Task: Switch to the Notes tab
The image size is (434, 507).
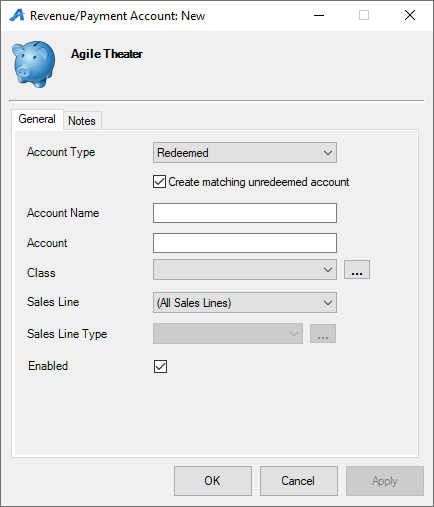Action: [82, 121]
